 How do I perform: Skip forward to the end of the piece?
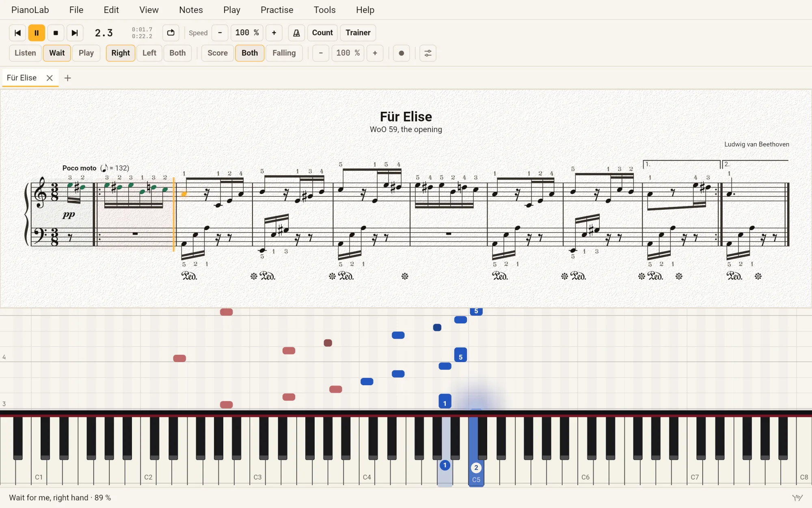click(x=75, y=33)
